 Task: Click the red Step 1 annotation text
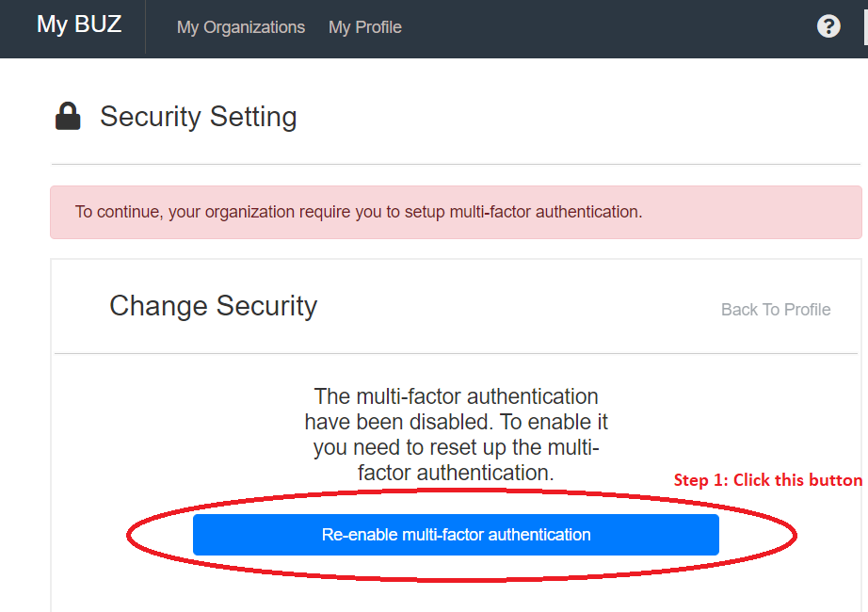pos(767,480)
